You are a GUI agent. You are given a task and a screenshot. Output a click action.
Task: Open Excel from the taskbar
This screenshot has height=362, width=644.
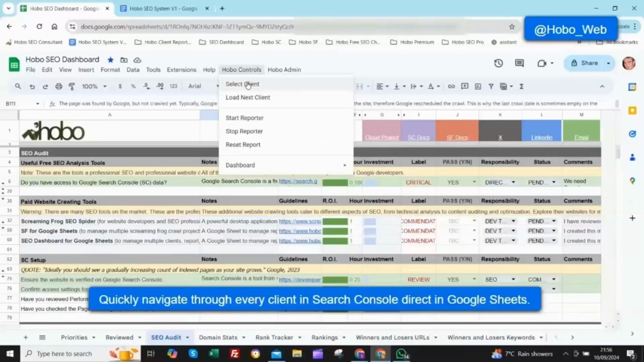pos(213,354)
